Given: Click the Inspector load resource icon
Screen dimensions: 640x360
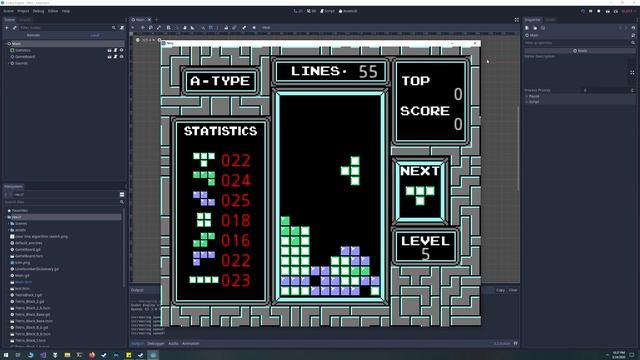Looking at the screenshot, I should pyautogui.click(x=535, y=28).
